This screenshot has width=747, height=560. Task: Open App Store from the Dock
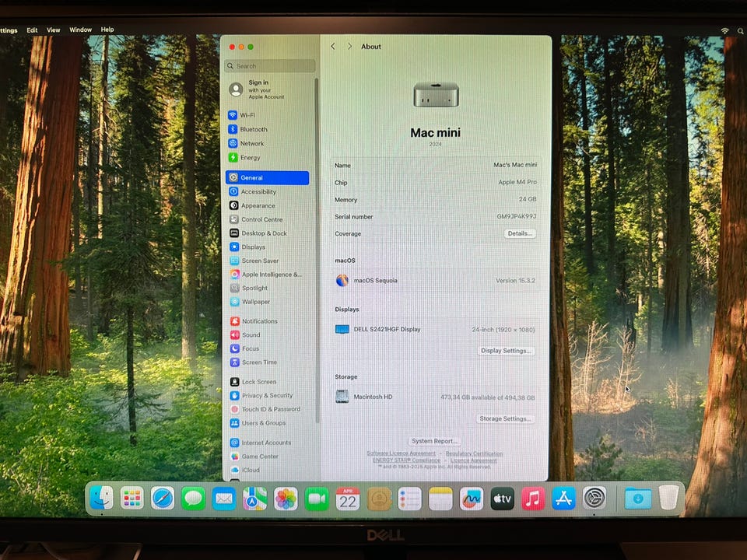[x=563, y=499]
